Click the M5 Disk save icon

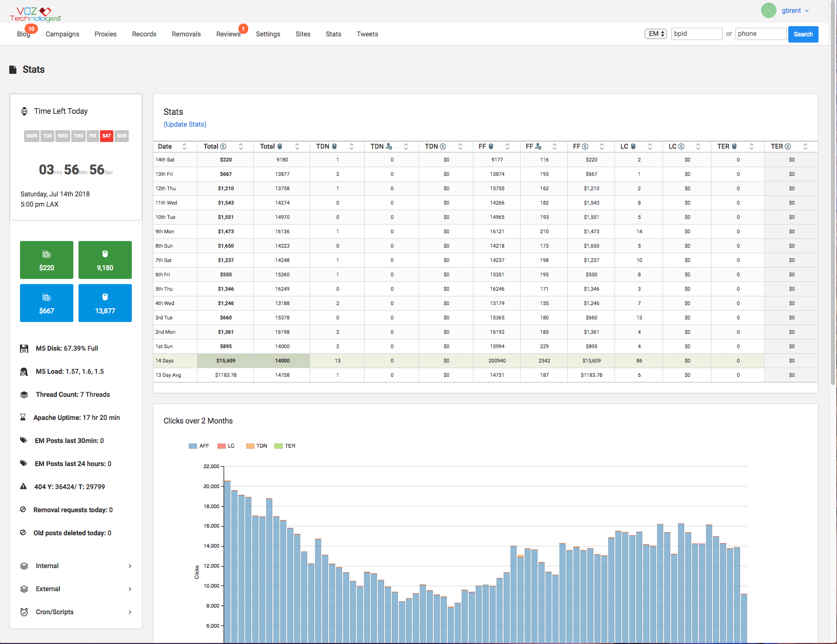point(24,349)
